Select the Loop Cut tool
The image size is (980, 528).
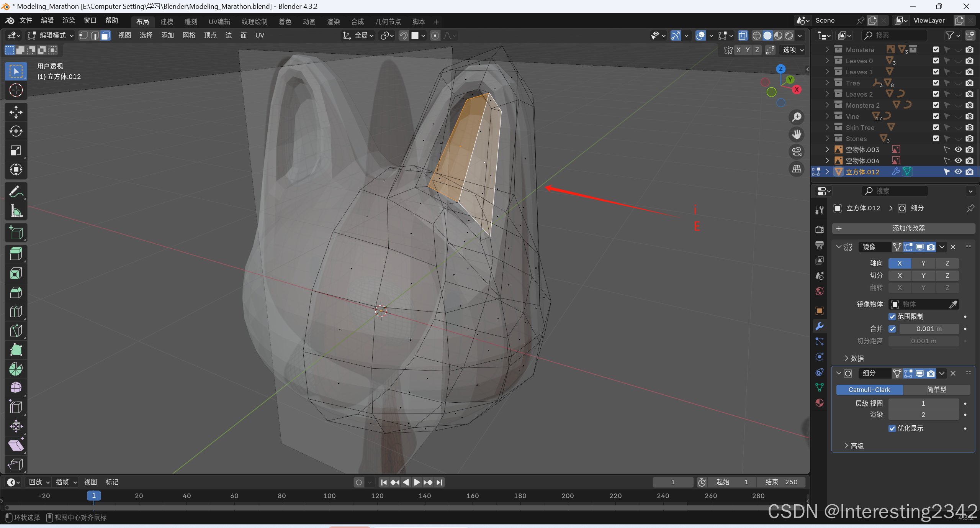pyautogui.click(x=16, y=311)
